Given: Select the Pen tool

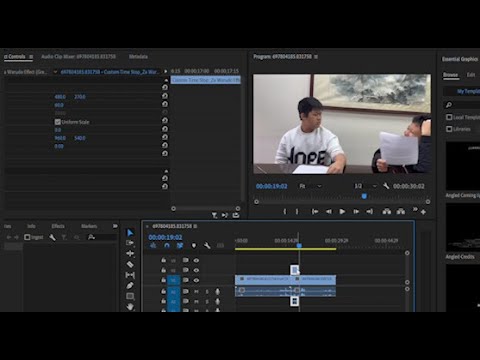Looking at the screenshot, I should 130,286.
